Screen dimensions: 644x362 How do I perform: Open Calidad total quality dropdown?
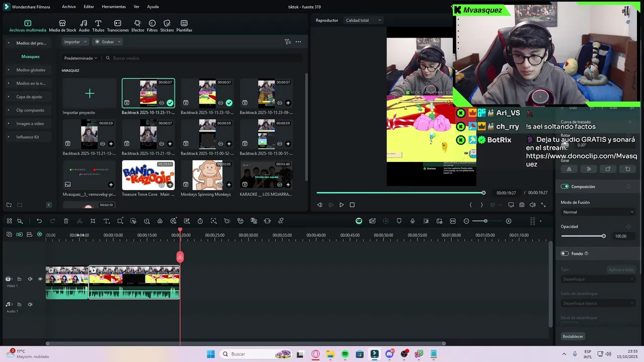coord(363,20)
